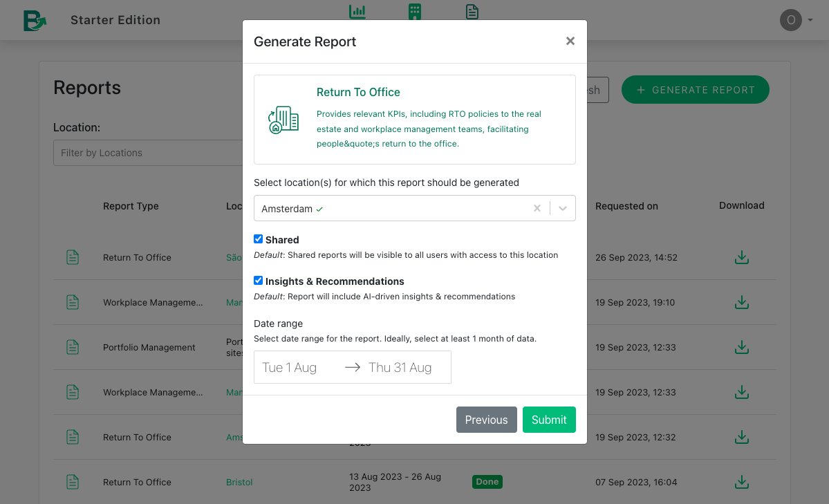Screen dimensions: 829x504
Task: Click document icon of the 12:32 report row
Action: [73, 438]
